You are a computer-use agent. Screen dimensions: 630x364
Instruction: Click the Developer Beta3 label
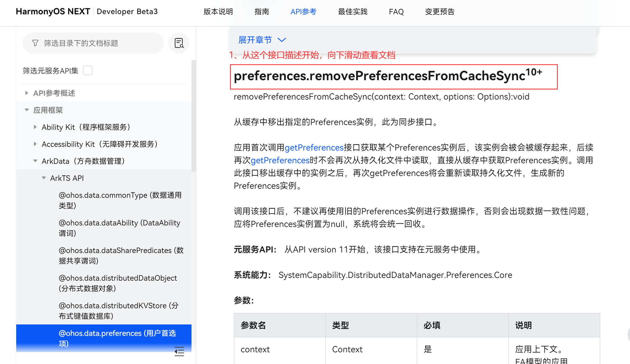point(127,11)
